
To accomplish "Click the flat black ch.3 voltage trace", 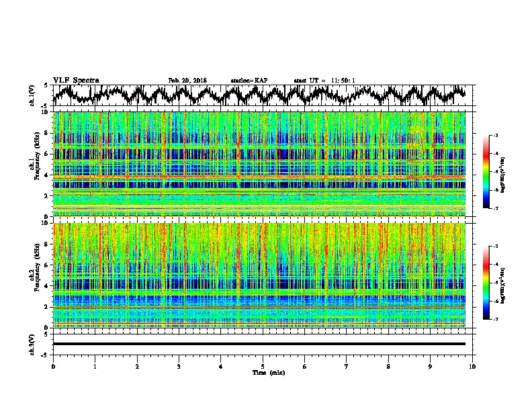I will tap(259, 344).
